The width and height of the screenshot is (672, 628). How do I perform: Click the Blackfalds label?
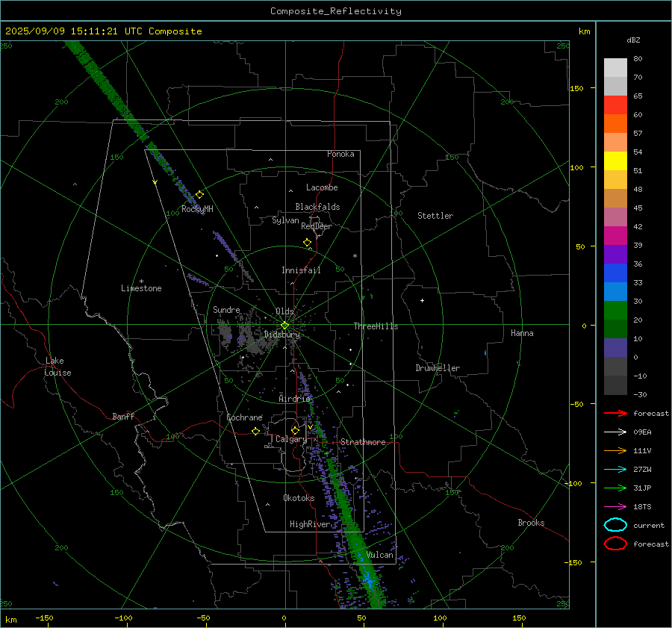317,207
